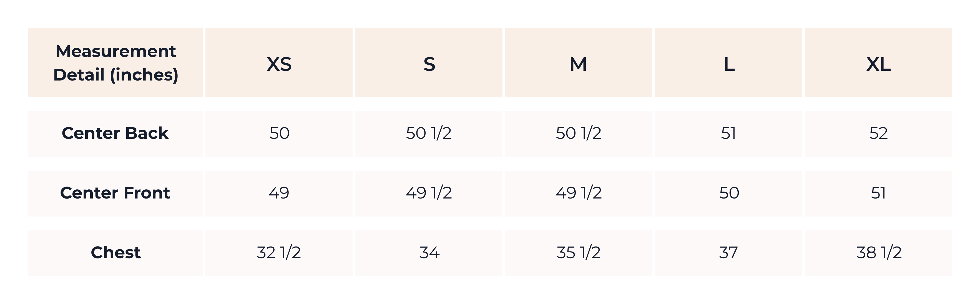Click Chest value 35 1/2 for M
Screen dimensions: 980x304
tap(579, 253)
